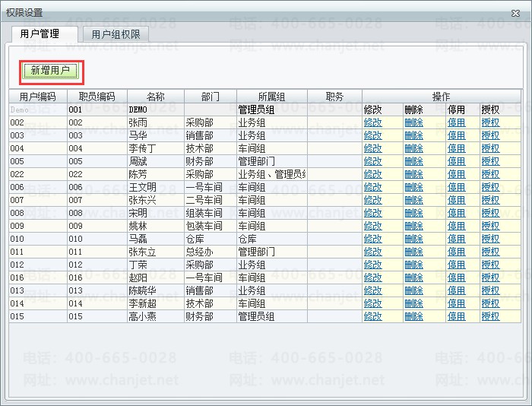Select user code cell 016
This screenshot has height=406, width=532.
[38, 278]
